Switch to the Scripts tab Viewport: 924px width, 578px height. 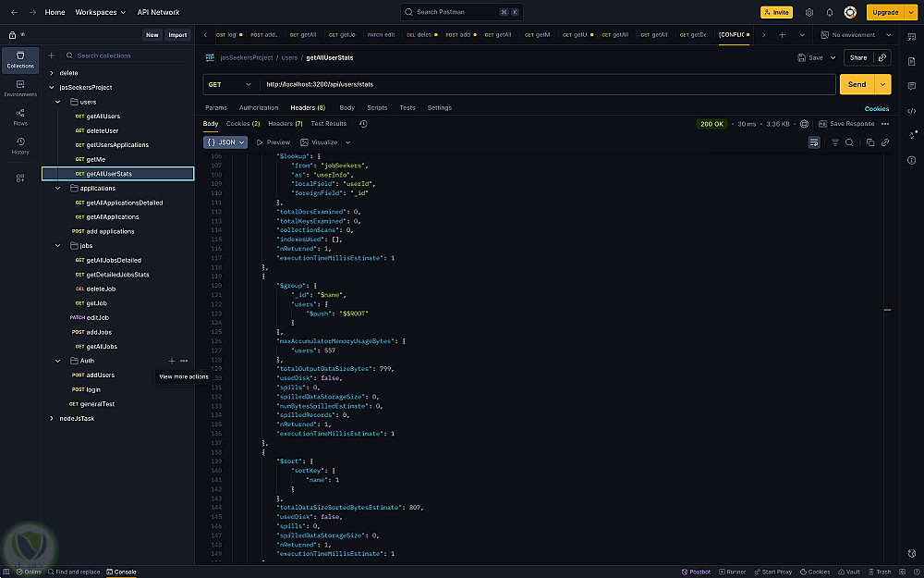tap(377, 108)
